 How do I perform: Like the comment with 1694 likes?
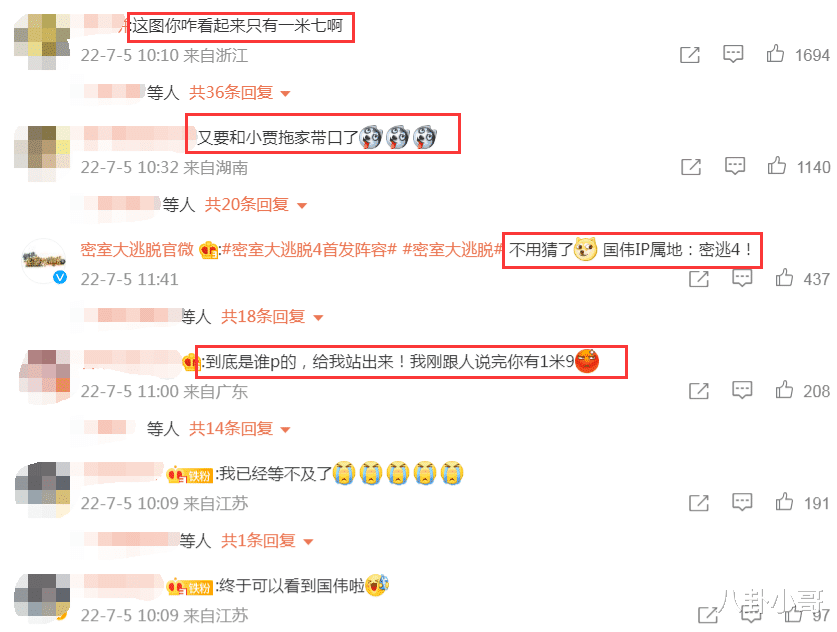pos(775,54)
